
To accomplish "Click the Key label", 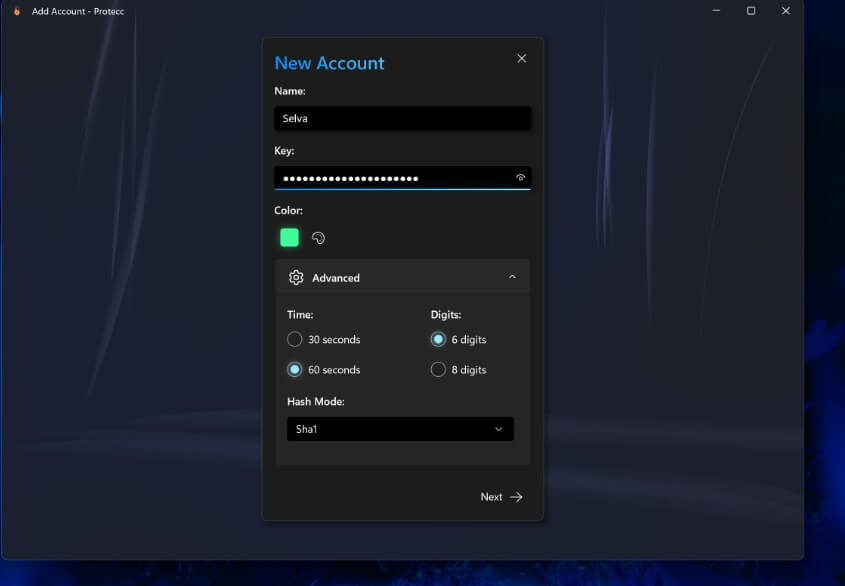I will [284, 150].
